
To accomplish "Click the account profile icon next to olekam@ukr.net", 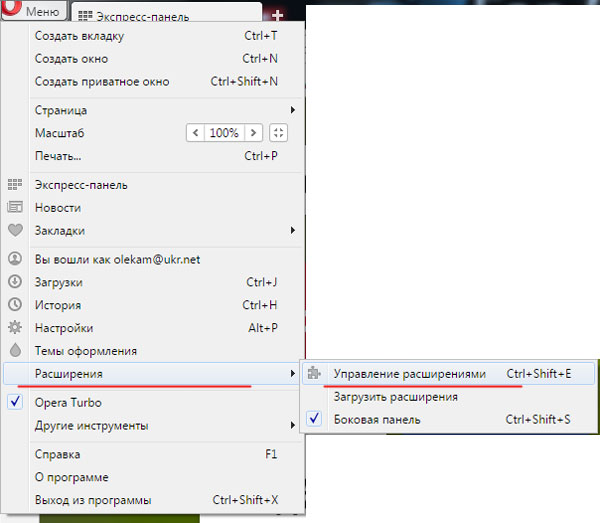I will tap(15, 259).
